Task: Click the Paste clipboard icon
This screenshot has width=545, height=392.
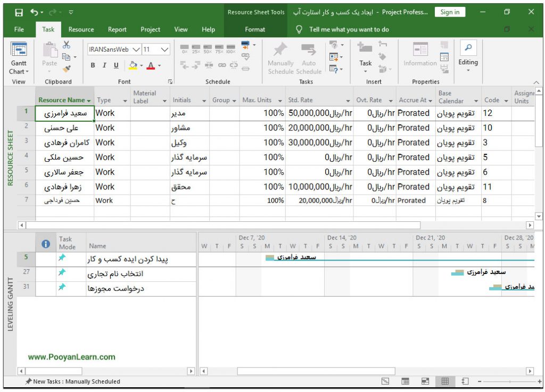Action: click(49, 49)
